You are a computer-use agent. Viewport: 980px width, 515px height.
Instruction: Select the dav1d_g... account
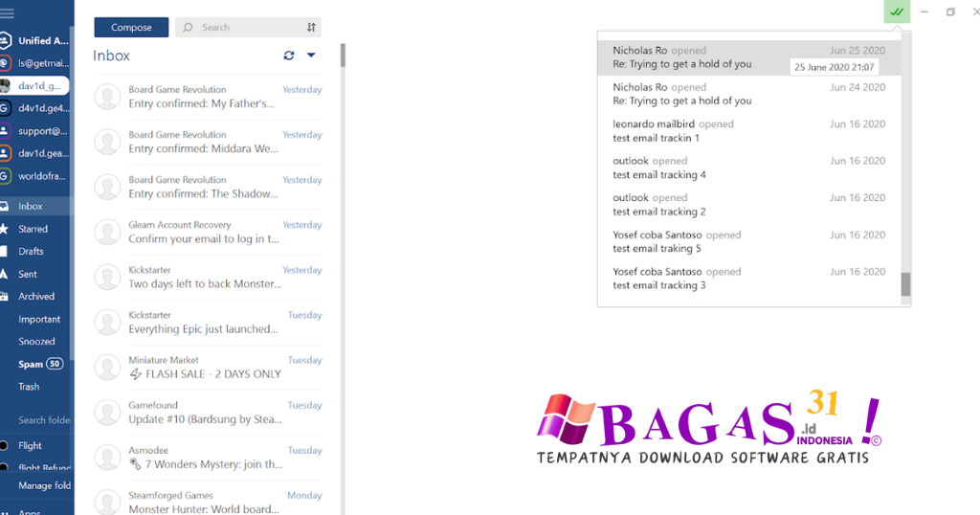coord(34,85)
